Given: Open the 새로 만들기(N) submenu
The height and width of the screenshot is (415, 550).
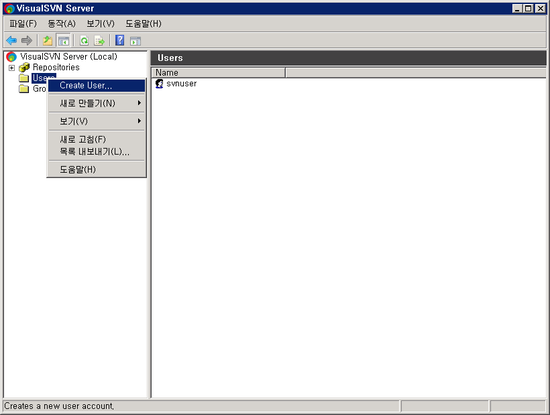Looking at the screenshot, I should tap(96, 103).
